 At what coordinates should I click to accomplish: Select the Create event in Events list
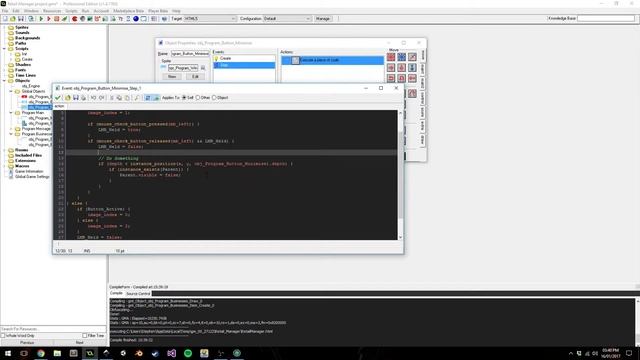tap(244, 58)
